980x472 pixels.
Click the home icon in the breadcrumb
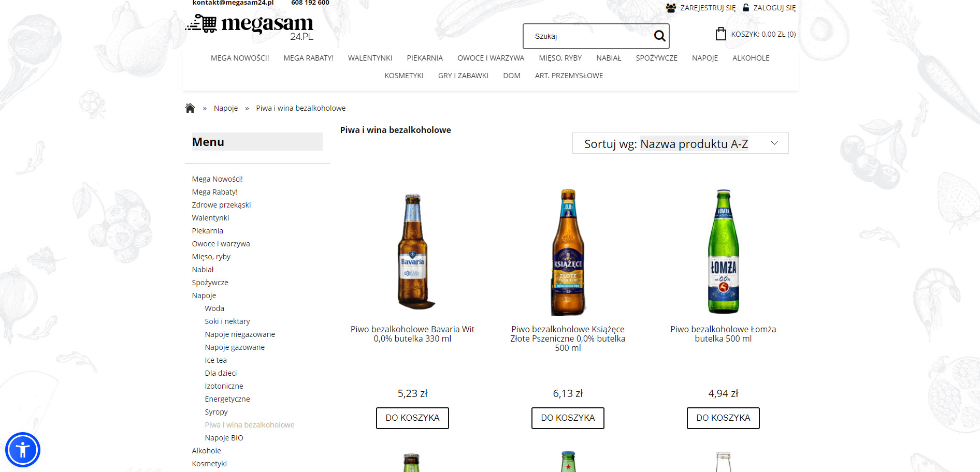point(190,107)
